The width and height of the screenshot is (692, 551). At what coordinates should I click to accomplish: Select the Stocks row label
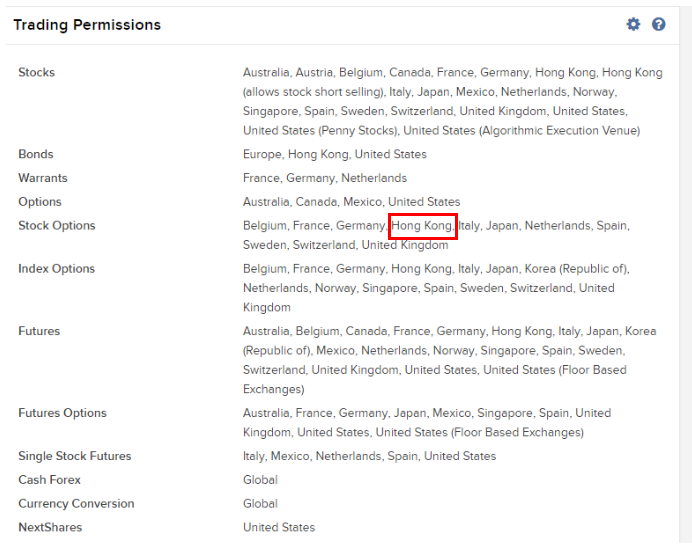pyautogui.click(x=37, y=72)
